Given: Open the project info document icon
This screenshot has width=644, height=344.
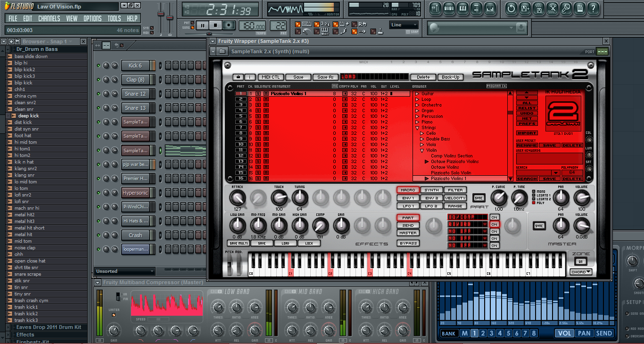Looking at the screenshot, I should point(579,8).
